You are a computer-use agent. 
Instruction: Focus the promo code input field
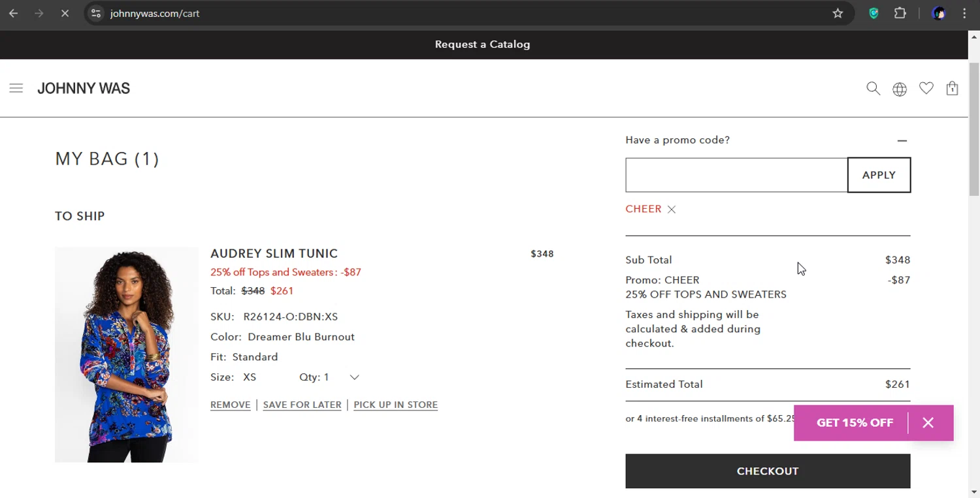coord(736,175)
